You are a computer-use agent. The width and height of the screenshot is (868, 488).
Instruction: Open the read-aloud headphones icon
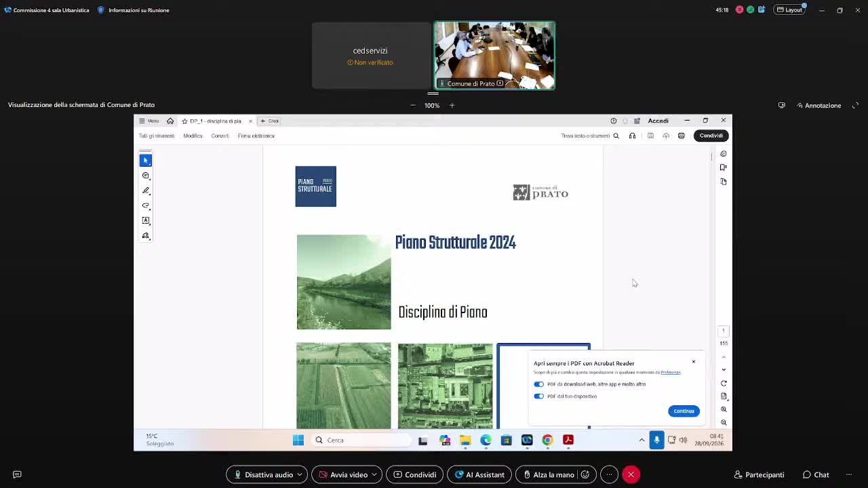point(632,136)
